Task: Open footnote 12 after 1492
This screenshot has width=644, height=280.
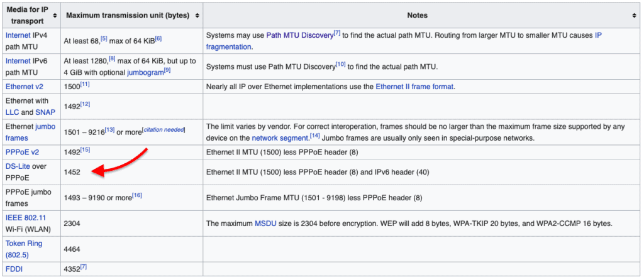Action: click(85, 105)
